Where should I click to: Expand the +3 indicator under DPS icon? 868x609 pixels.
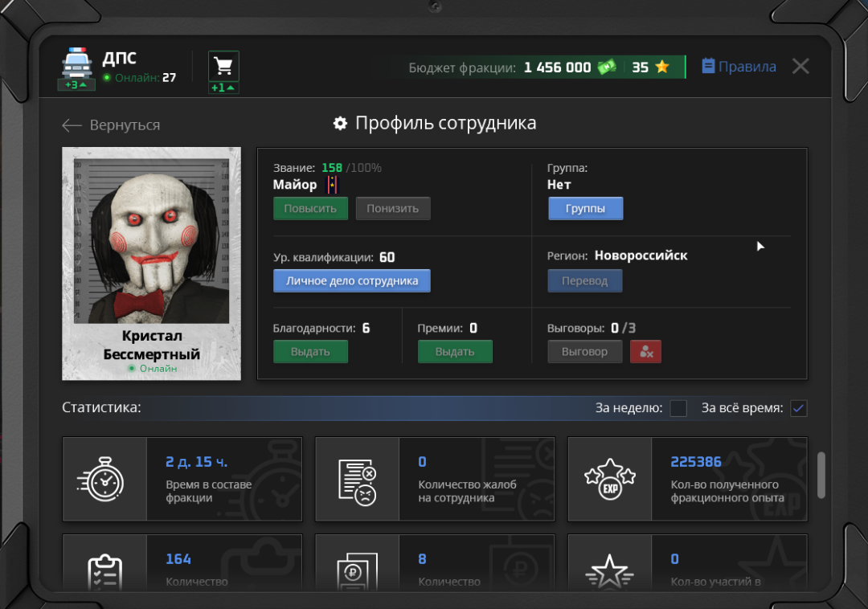pyautogui.click(x=76, y=85)
